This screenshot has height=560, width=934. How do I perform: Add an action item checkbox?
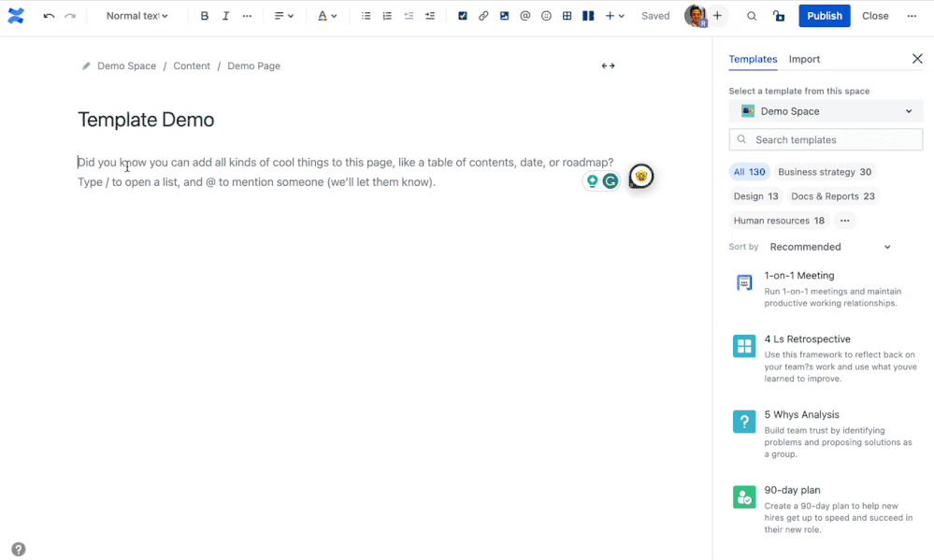point(461,15)
